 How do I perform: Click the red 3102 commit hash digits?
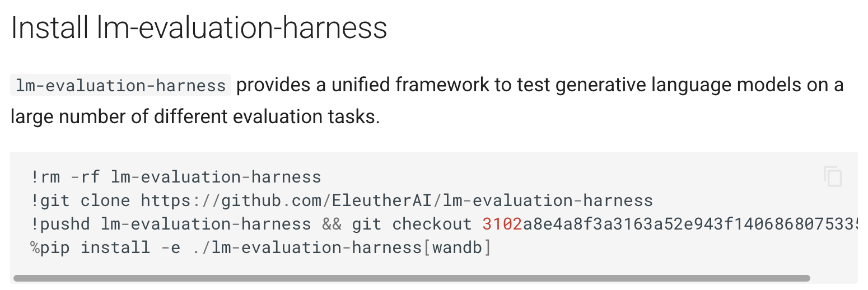pyautogui.click(x=502, y=224)
